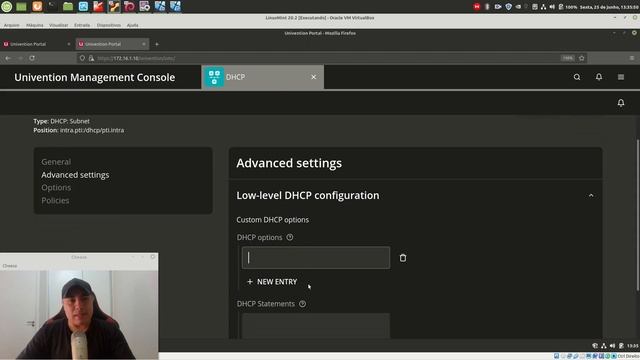Switch to first Univention Portal tab

pyautogui.click(x=37, y=44)
